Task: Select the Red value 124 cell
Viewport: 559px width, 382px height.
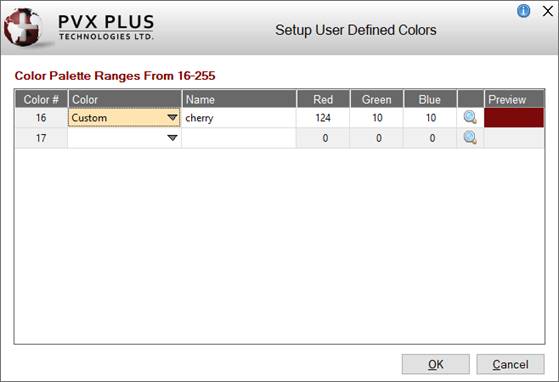Action: coord(323,118)
